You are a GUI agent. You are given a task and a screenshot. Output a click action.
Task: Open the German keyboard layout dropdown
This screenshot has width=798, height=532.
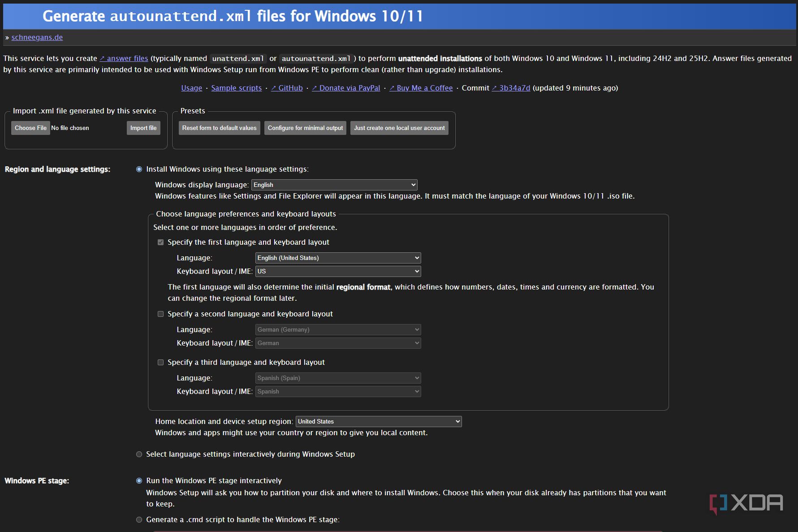pos(338,343)
